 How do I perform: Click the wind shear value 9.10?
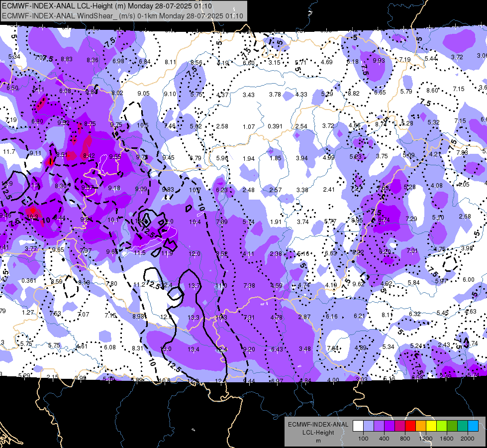[170, 94]
